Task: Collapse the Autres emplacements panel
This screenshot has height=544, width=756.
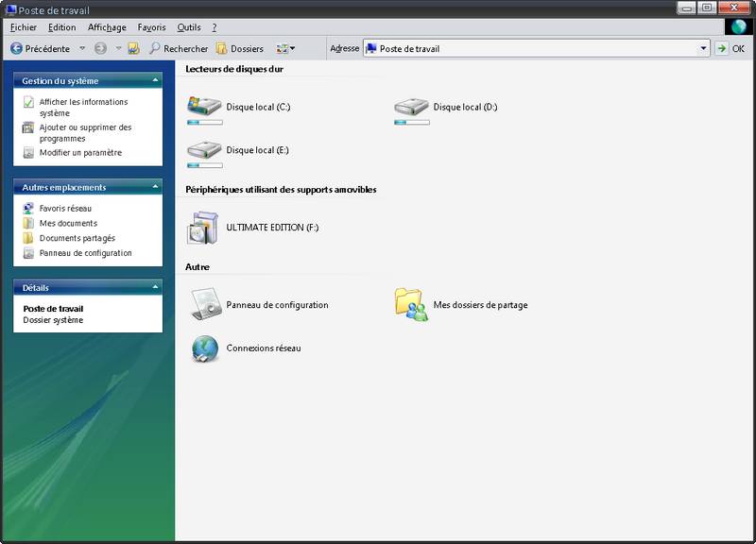Action: [155, 186]
